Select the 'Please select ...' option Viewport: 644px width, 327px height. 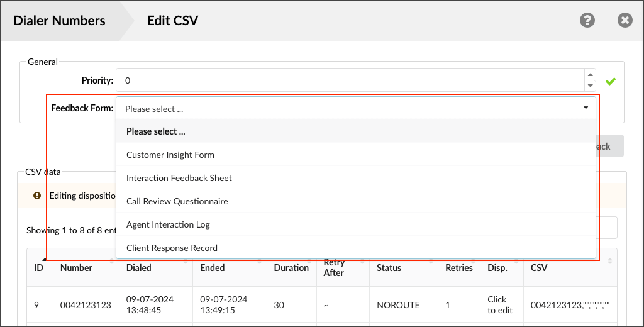pos(356,131)
